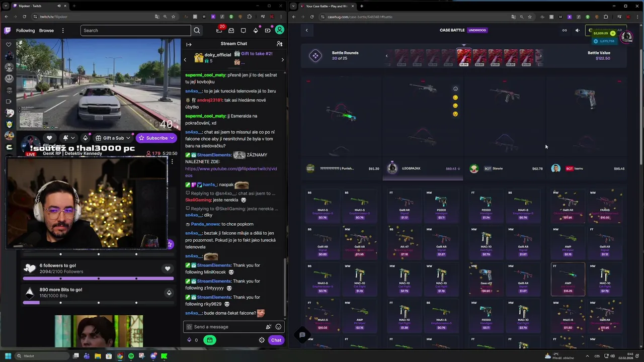The width and height of the screenshot is (644, 362).
Task: Open File Explorer from taskbar
Action: [x=98, y=356]
